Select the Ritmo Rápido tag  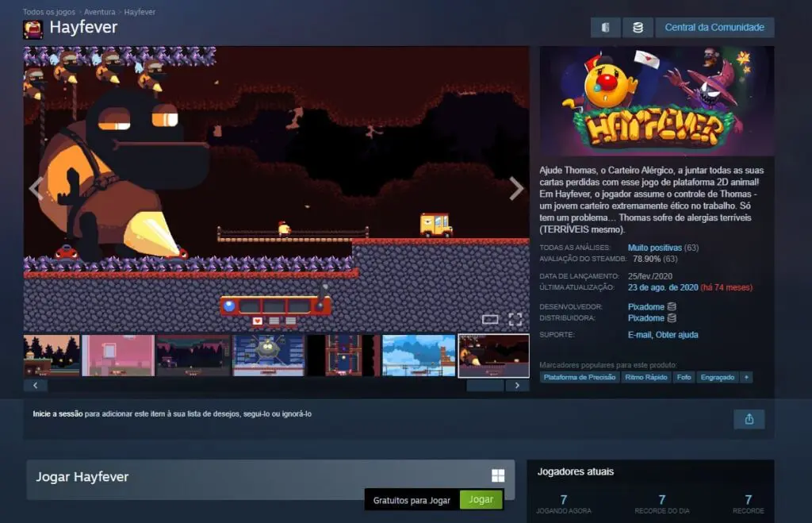pos(645,377)
